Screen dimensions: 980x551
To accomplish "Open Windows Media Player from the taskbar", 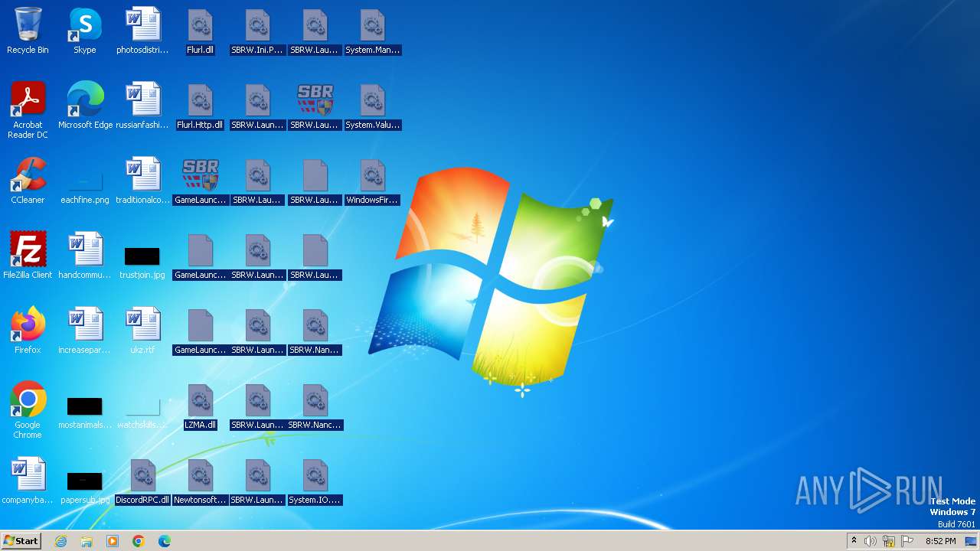I will [113, 541].
